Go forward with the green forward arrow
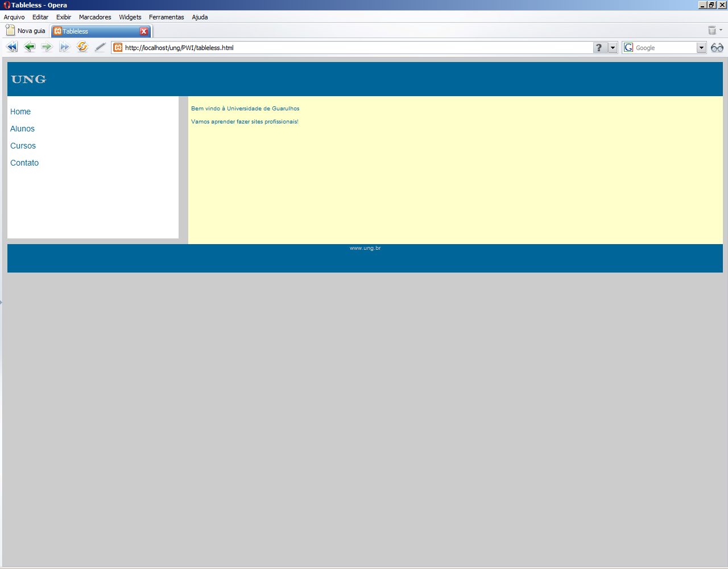Viewport: 728px width, 569px height. [x=47, y=47]
